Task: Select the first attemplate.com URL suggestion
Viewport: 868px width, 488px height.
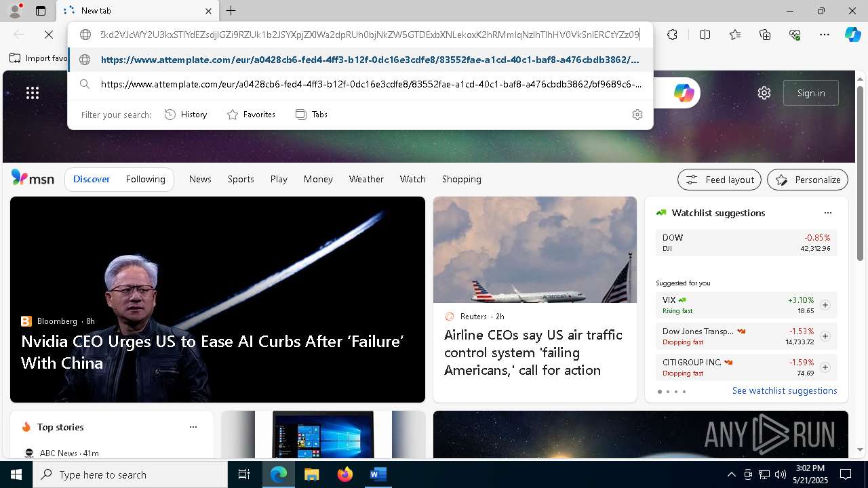Action: coord(360,60)
